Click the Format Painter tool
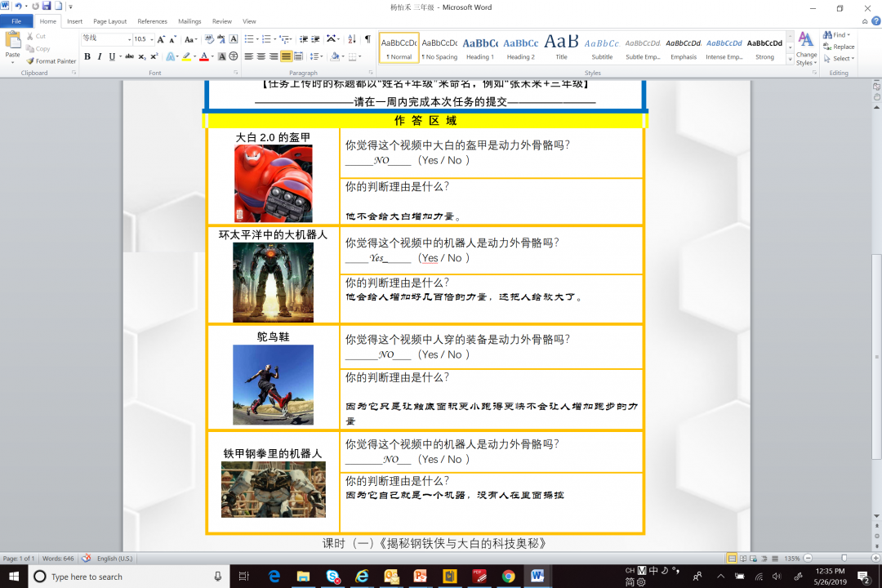 pos(51,60)
